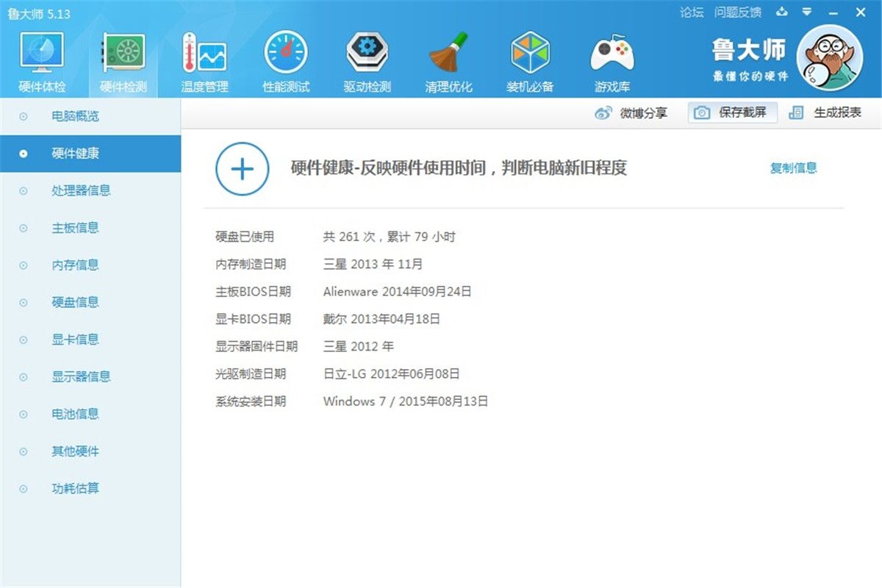This screenshot has width=882, height=588.
Task: Click the value 三星 2012 年
Action: [x=359, y=346]
